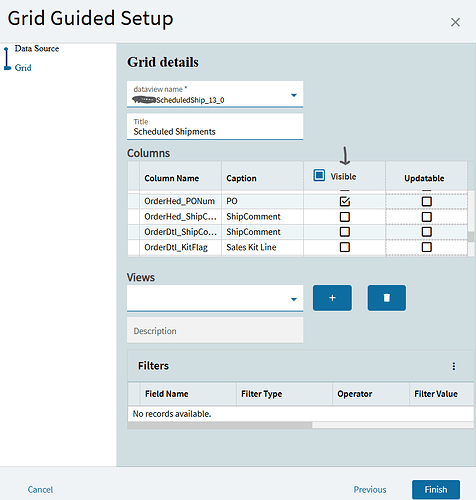Click into the Title text field
This screenshot has height=500, width=476.
215,127
